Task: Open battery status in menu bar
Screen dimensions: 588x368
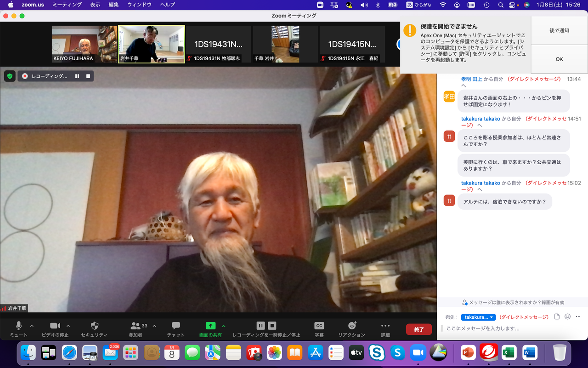Action: pos(393,5)
